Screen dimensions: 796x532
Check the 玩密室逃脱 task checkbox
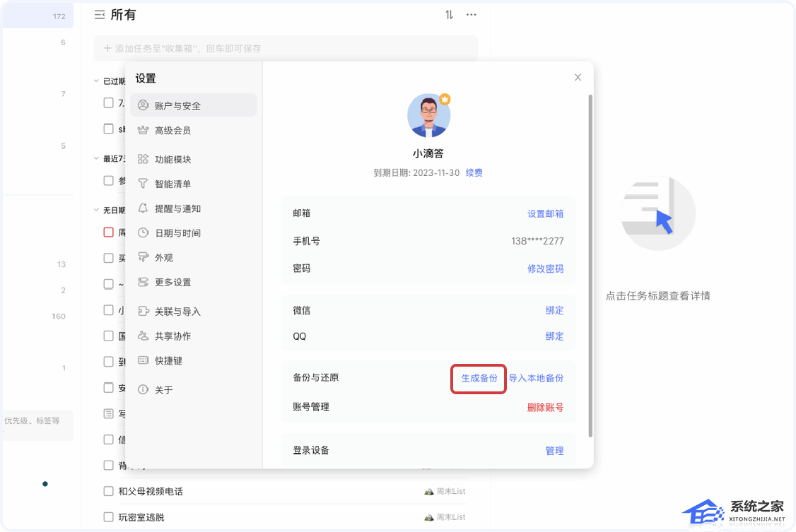point(108,517)
